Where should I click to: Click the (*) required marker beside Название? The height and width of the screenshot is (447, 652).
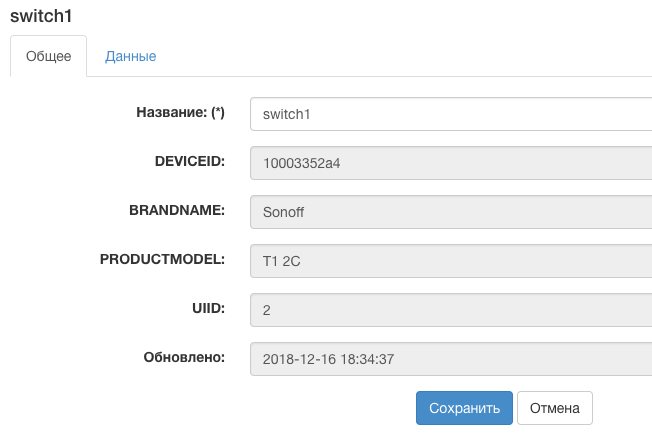(217, 113)
